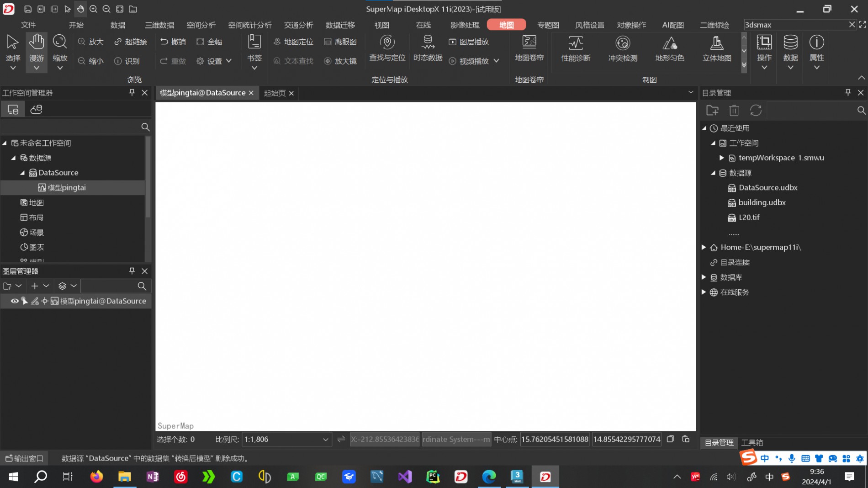
Task: Open the 属性 properties dropdown
Action: point(816,52)
